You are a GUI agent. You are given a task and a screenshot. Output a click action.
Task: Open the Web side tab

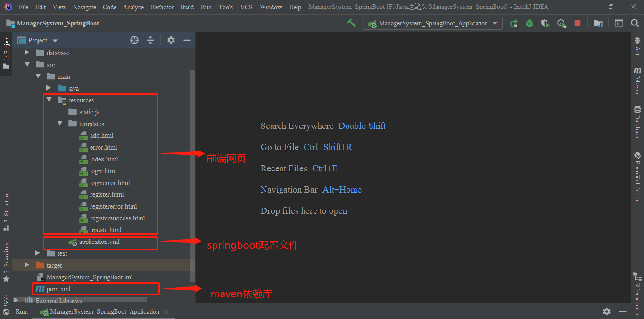6,304
